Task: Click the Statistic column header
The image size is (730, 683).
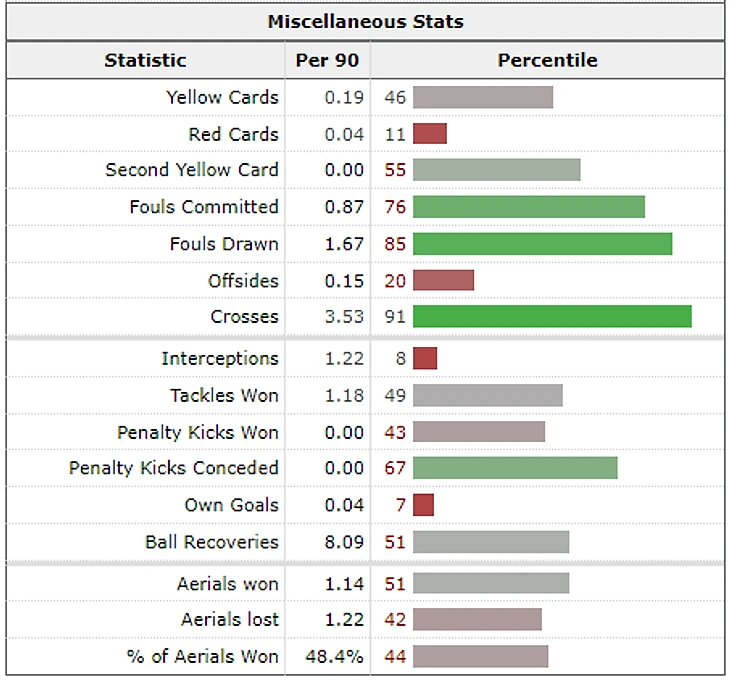Action: coord(145,60)
